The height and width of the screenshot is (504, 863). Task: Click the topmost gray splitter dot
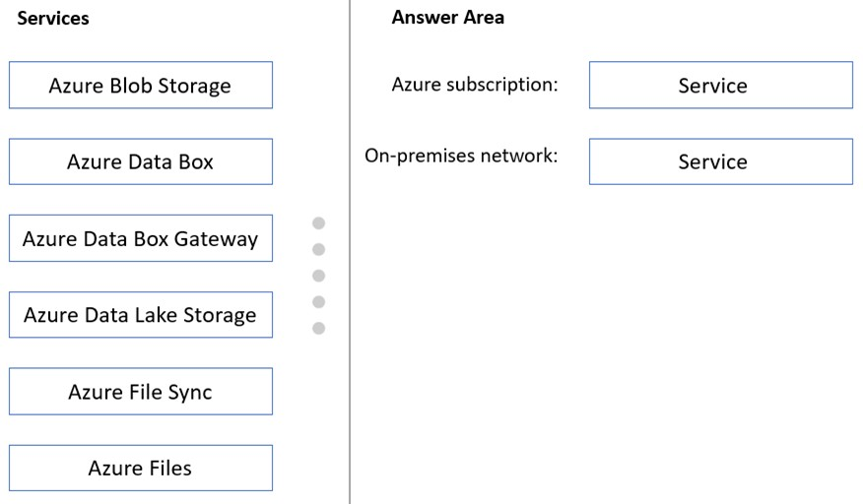pyautogui.click(x=318, y=222)
